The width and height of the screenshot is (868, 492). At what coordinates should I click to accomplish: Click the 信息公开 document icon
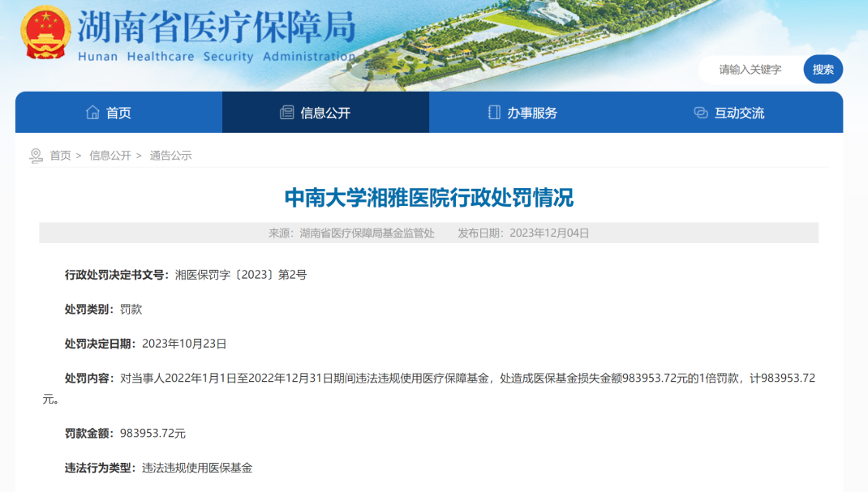click(x=286, y=113)
